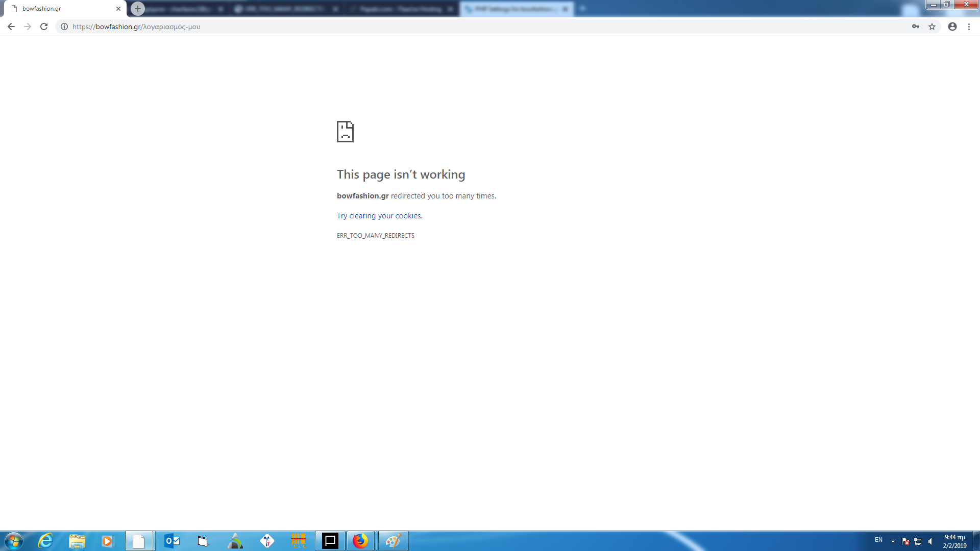Open Outlook from the taskbar
The image size is (980, 551).
click(171, 541)
